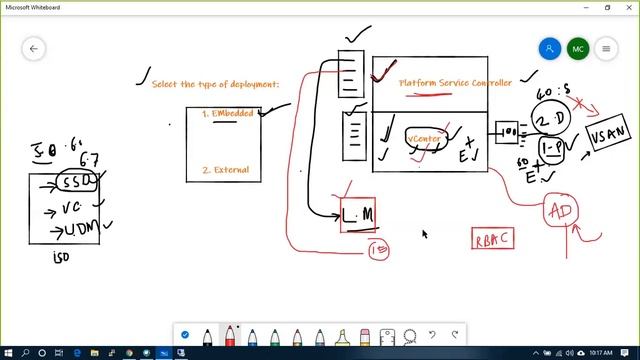This screenshot has width=640, height=360.
Task: Click the blue checkmark done-inking button
Action: click(x=185, y=335)
